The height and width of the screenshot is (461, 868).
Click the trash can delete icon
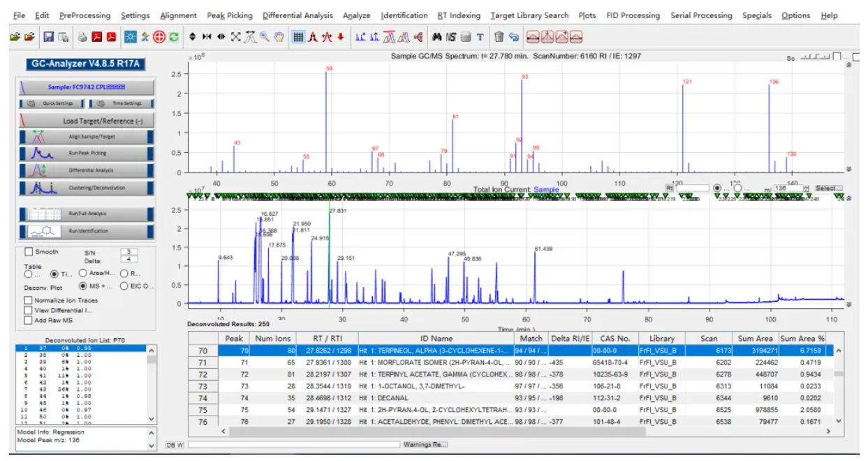[x=499, y=37]
